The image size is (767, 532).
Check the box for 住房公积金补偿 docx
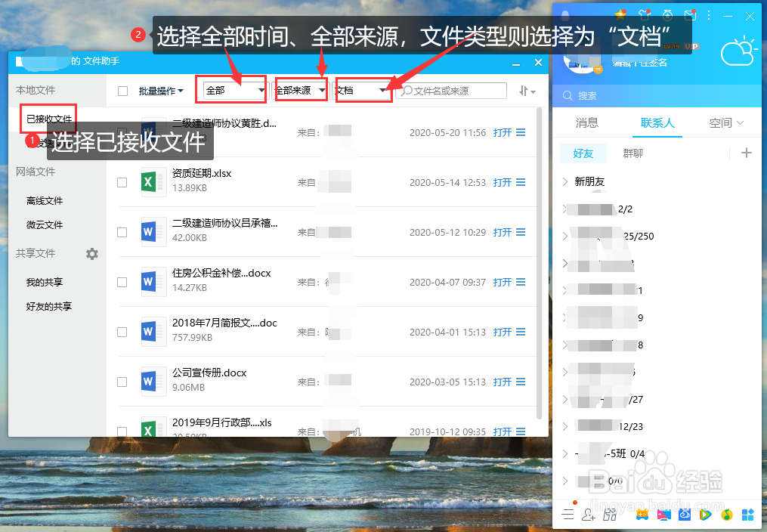[122, 282]
